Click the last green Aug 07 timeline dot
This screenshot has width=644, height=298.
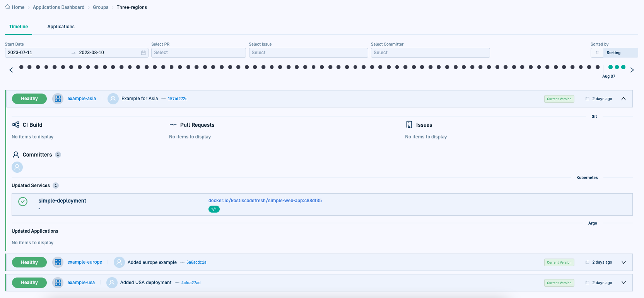pyautogui.click(x=623, y=67)
